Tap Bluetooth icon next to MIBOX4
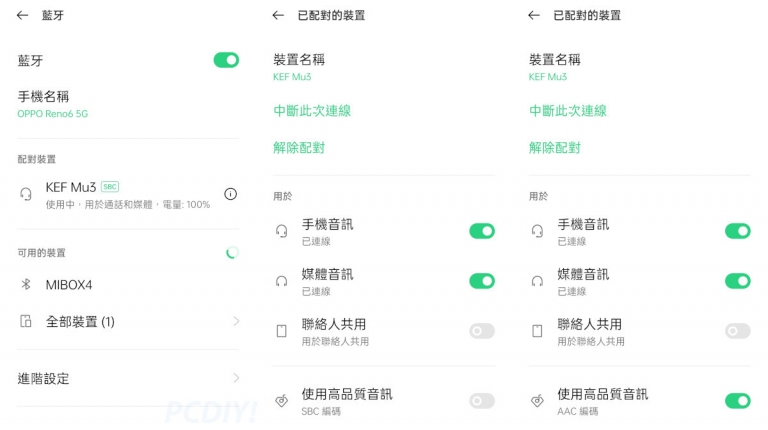Image resolution: width=768 pixels, height=430 pixels. coord(26,284)
